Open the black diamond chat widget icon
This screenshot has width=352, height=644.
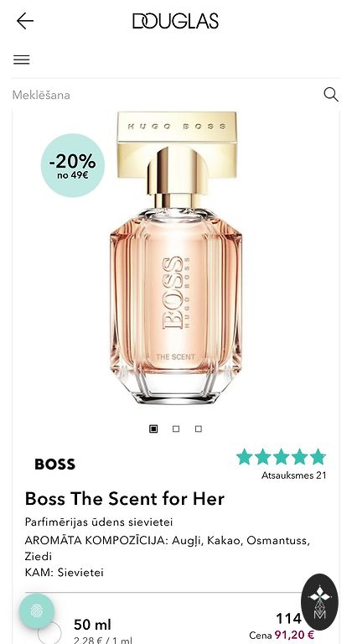(x=319, y=602)
